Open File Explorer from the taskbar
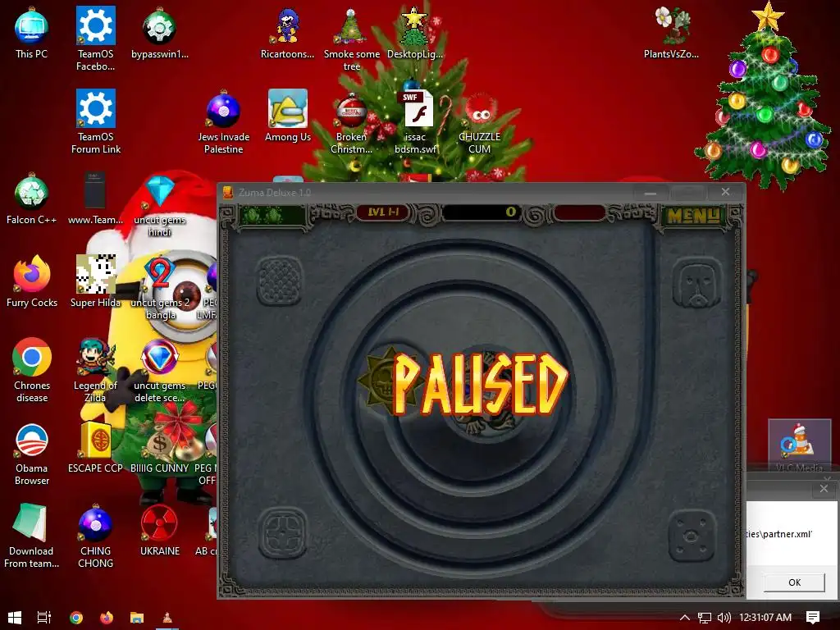 point(137,617)
